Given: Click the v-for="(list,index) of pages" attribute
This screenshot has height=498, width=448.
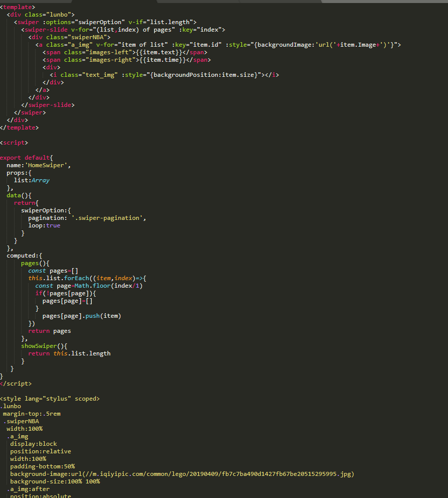Looking at the screenshot, I should pyautogui.click(x=123, y=30).
